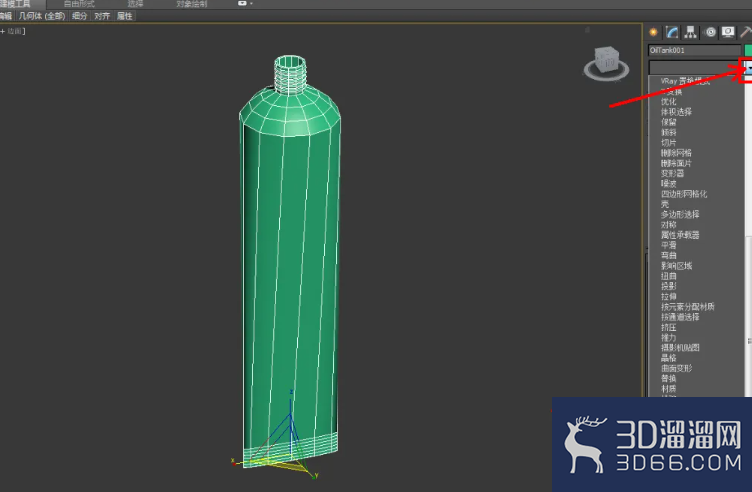Open the Create panel star icon
The width and height of the screenshot is (752, 492).
pos(653,32)
